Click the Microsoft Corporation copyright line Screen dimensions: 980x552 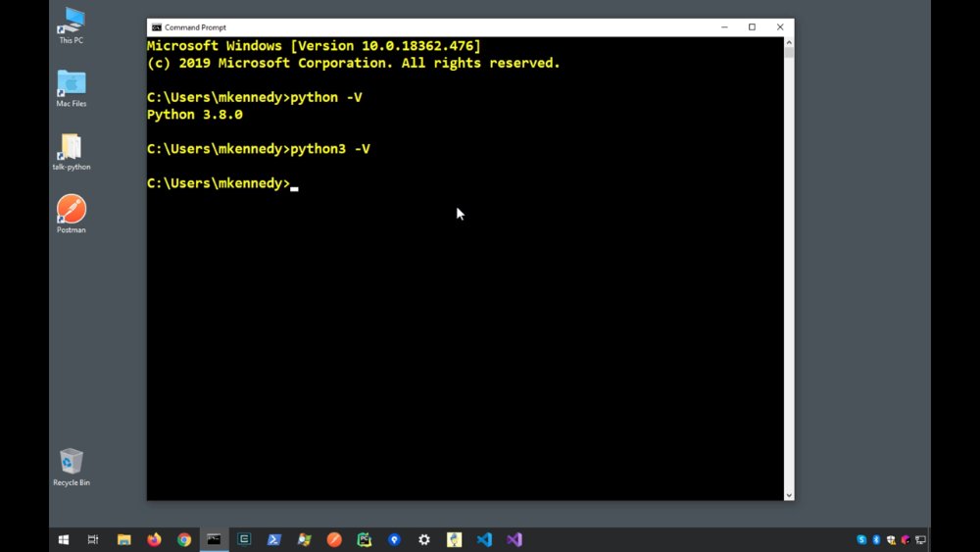[354, 63]
